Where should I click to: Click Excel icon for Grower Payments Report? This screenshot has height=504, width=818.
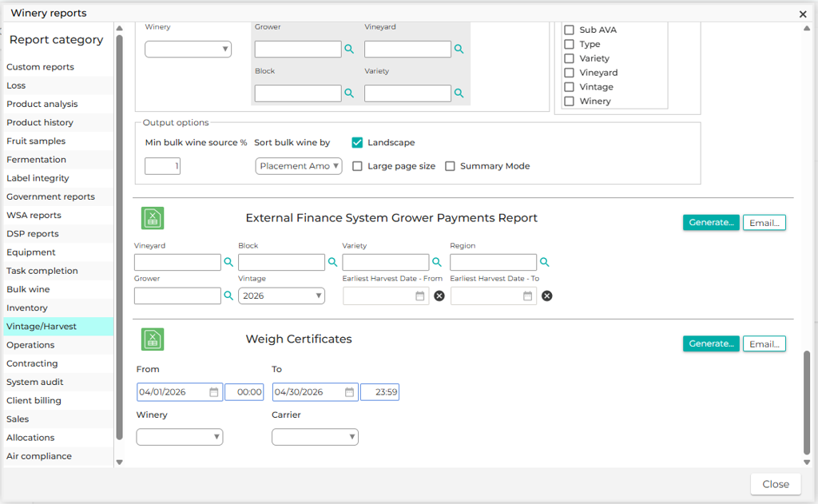point(153,218)
